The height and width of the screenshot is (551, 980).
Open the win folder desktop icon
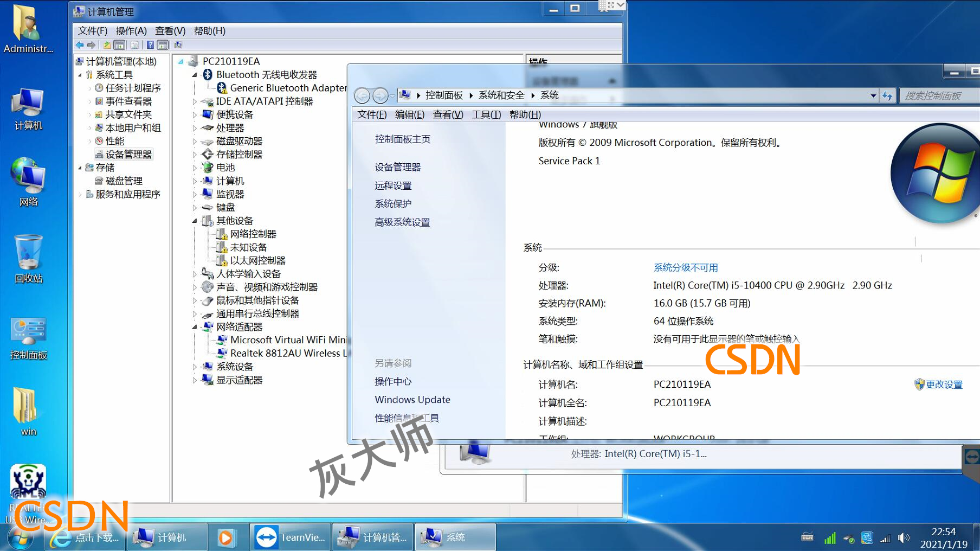(28, 412)
